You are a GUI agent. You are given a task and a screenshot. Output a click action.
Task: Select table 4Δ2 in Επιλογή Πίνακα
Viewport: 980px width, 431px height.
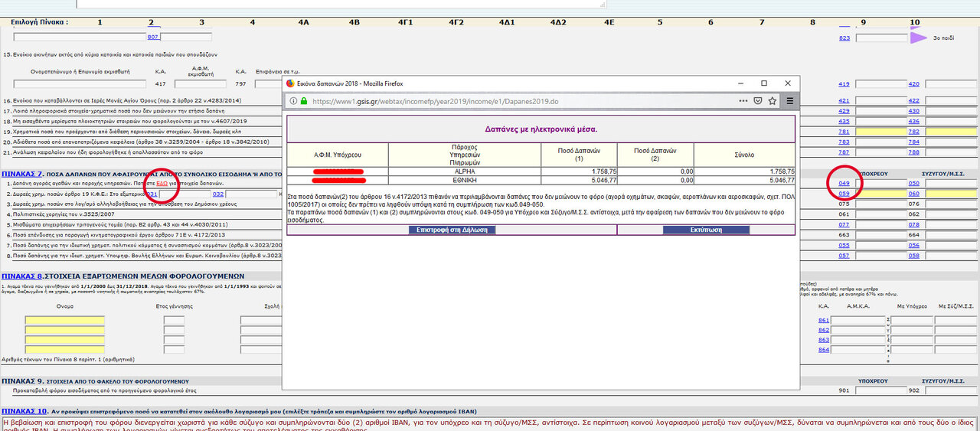click(558, 22)
